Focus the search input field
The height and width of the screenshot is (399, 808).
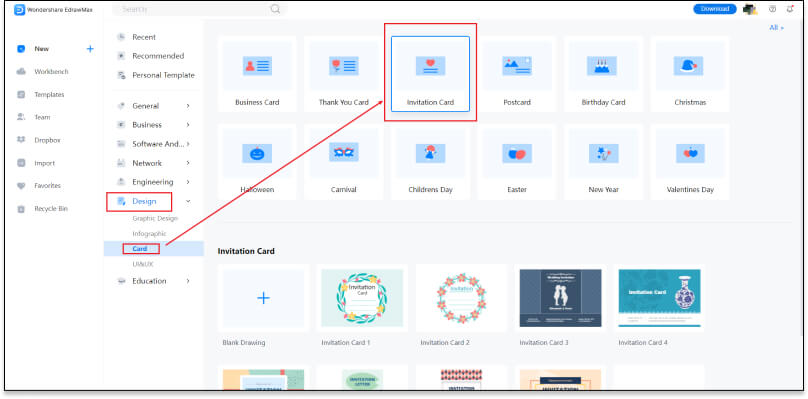tap(198, 9)
